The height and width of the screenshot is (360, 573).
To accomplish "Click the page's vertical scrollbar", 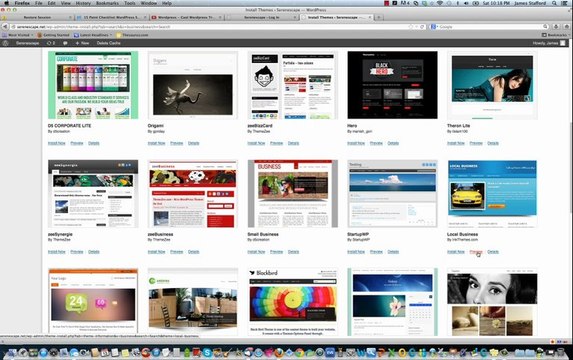I will pos(571,167).
